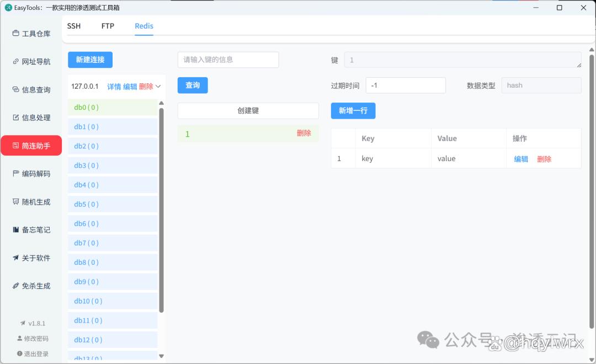The height and width of the screenshot is (364, 596).
Task: Open 免杀生成 in the sidebar
Action: coord(31,286)
